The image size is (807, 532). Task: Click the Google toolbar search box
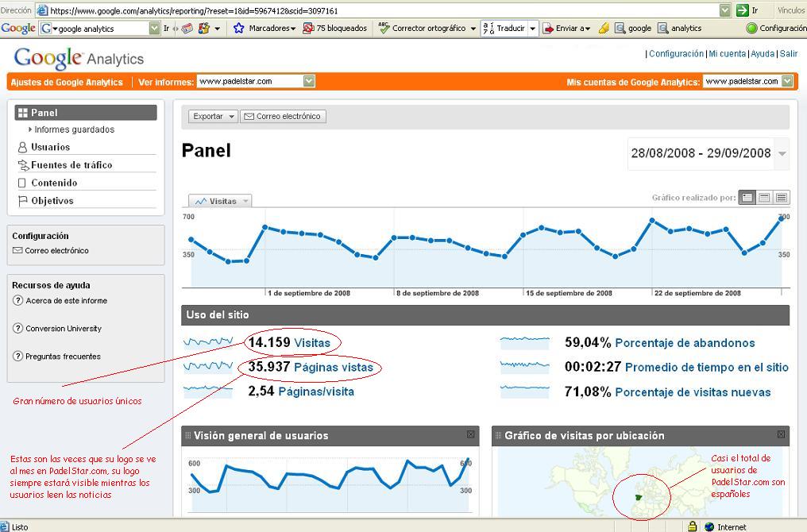(103, 29)
